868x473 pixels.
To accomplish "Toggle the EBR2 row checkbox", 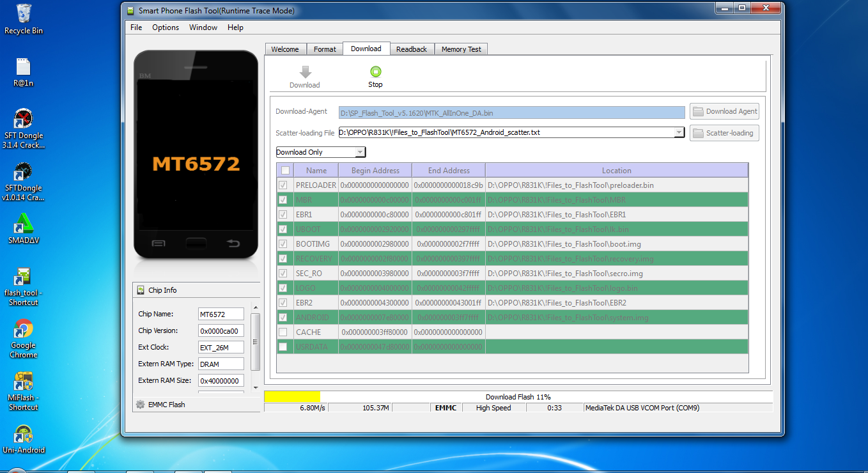I will click(x=283, y=303).
